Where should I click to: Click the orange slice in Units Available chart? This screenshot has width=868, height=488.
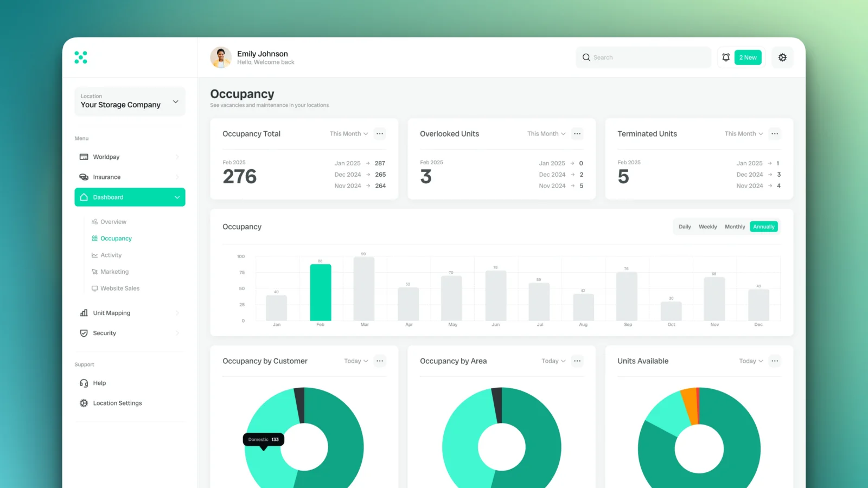pos(690,406)
